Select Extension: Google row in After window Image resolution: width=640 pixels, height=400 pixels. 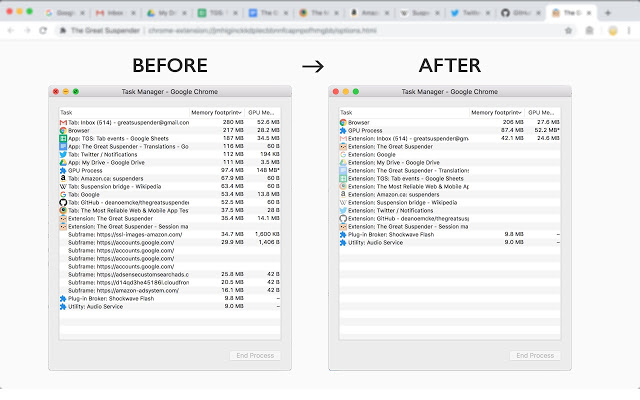coord(450,155)
